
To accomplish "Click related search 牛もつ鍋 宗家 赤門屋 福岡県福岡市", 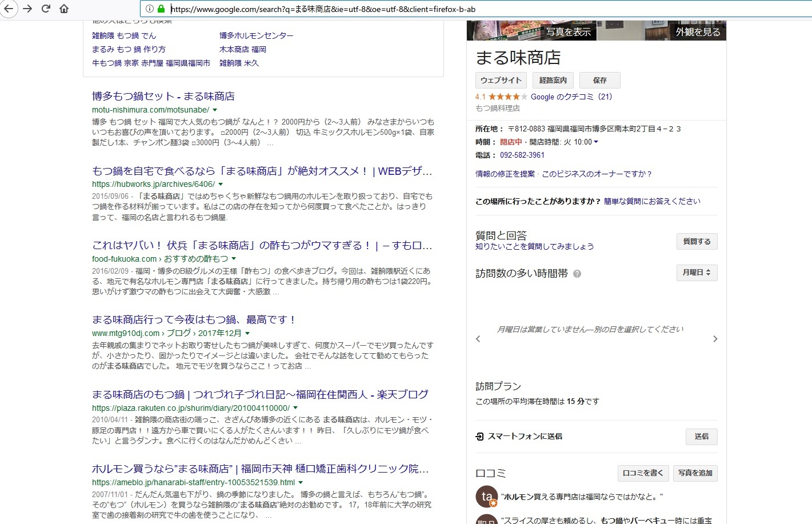I will 151,63.
